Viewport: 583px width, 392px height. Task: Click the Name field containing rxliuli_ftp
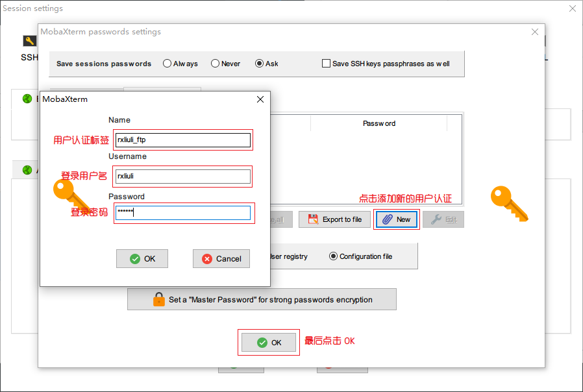pyautogui.click(x=183, y=140)
